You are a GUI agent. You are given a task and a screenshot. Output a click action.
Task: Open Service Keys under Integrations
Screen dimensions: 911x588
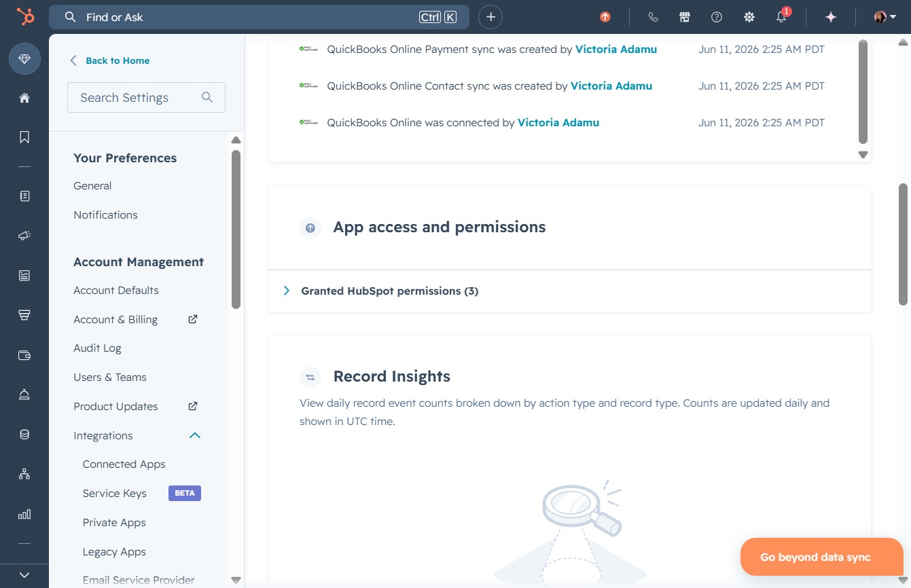(114, 494)
